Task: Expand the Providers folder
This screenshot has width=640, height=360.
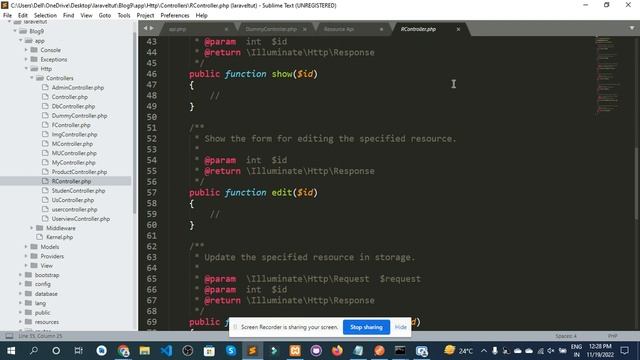Action: [26, 256]
